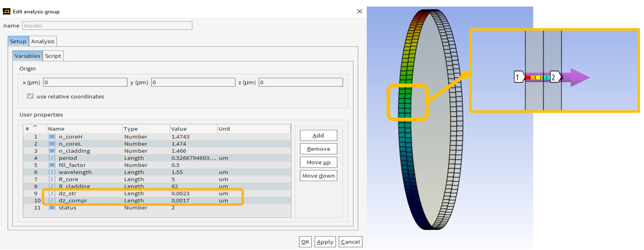This screenshot has height=250, width=644.
Task: Click the Add property button
Action: (x=318, y=135)
